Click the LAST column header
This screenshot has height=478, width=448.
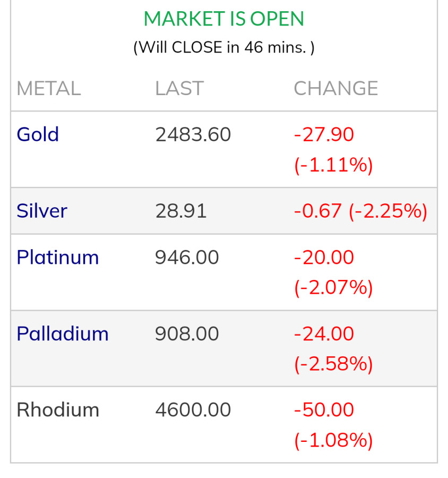coord(179,88)
